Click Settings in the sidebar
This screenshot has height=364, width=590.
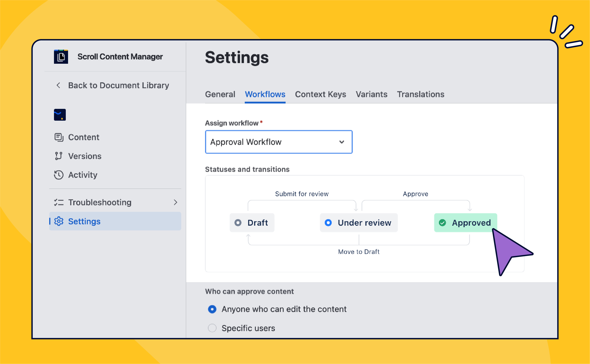tap(115, 221)
